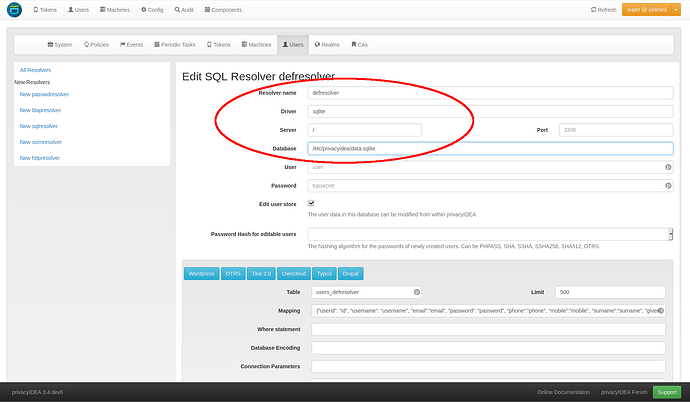Focus the Limit input field
Screen dimensions: 690x402
click(x=610, y=292)
